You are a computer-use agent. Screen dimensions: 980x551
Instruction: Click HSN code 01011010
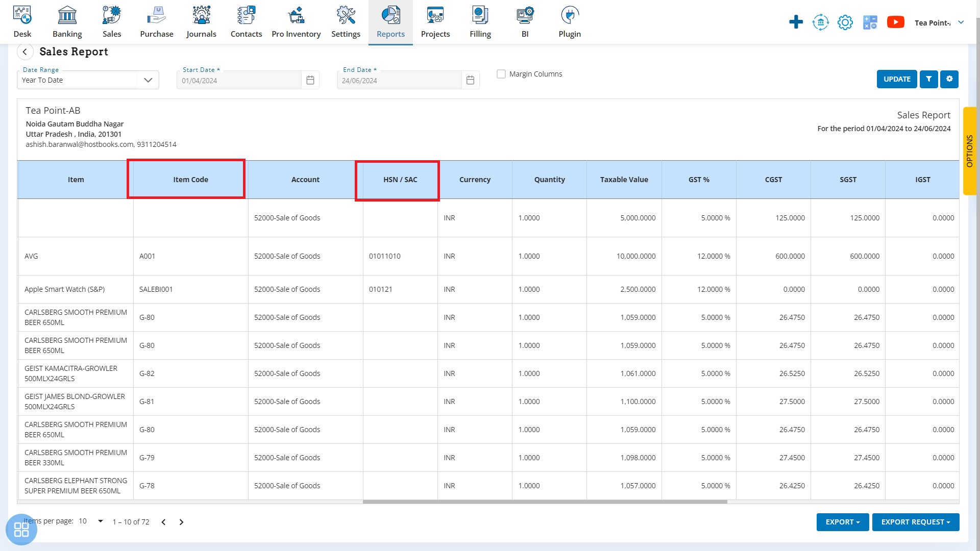tap(385, 256)
